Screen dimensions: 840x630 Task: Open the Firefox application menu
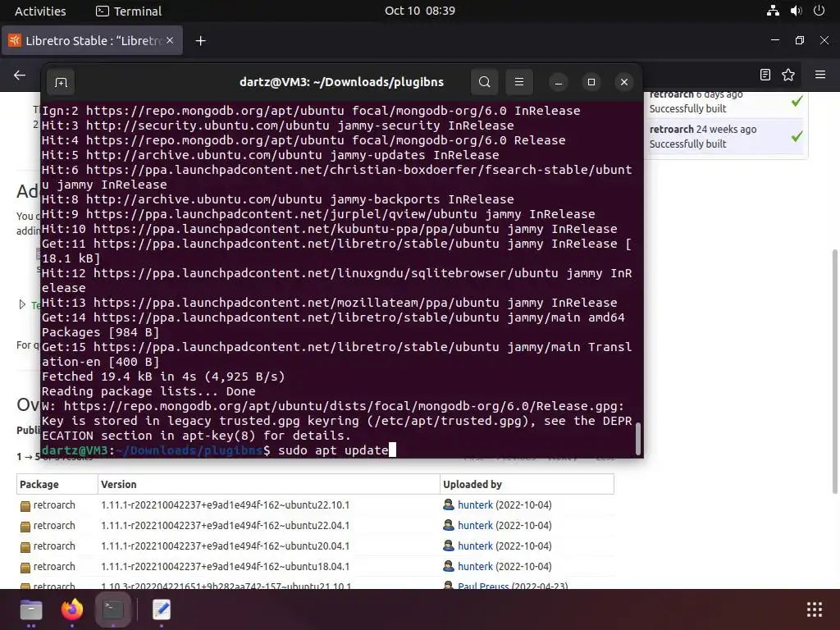820,75
